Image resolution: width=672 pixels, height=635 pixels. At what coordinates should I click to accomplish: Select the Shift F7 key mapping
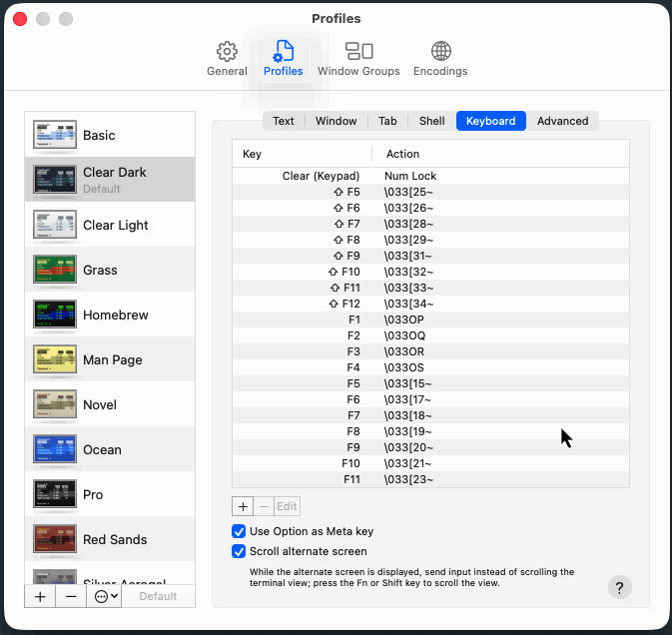coord(430,224)
